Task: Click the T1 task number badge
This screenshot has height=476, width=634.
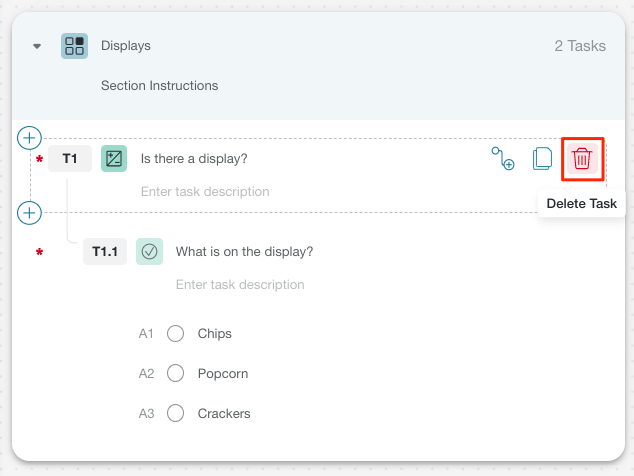Action: click(70, 159)
